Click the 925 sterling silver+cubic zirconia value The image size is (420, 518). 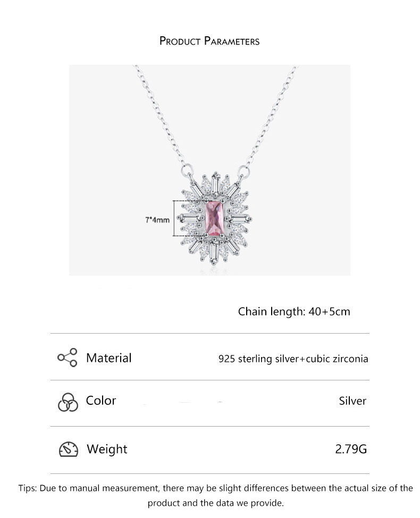pyautogui.click(x=293, y=359)
